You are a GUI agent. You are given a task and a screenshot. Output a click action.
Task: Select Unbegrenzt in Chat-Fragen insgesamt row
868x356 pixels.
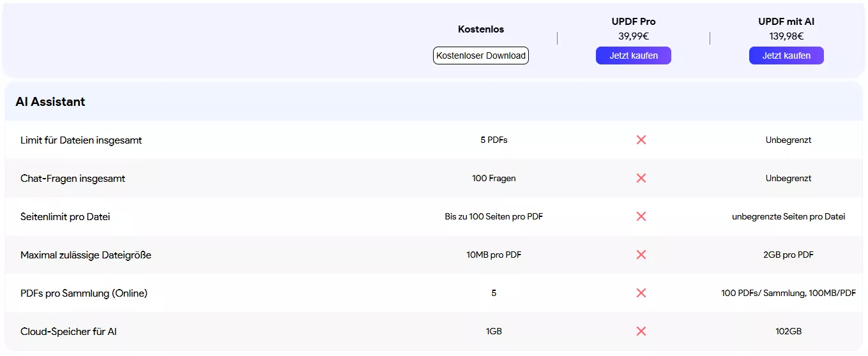pos(788,178)
